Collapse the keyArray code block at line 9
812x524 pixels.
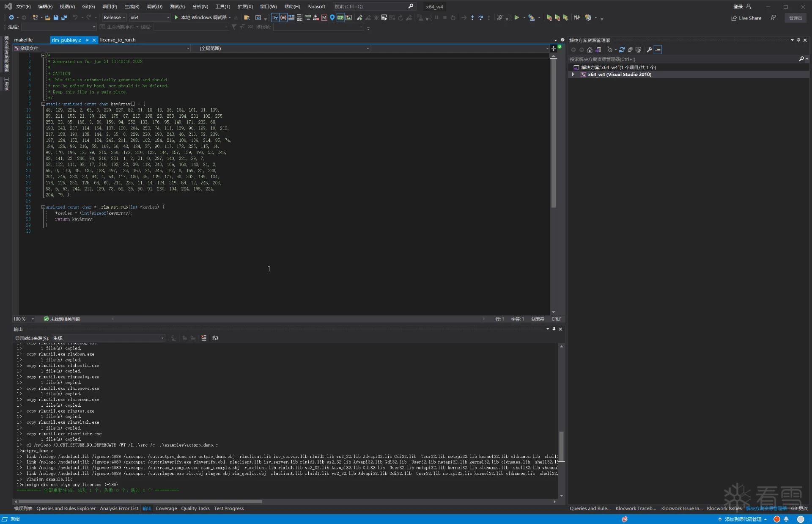click(x=43, y=104)
